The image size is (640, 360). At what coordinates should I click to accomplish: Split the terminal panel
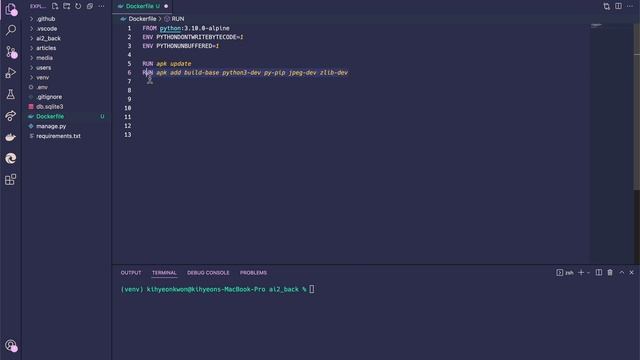pyautogui.click(x=599, y=272)
